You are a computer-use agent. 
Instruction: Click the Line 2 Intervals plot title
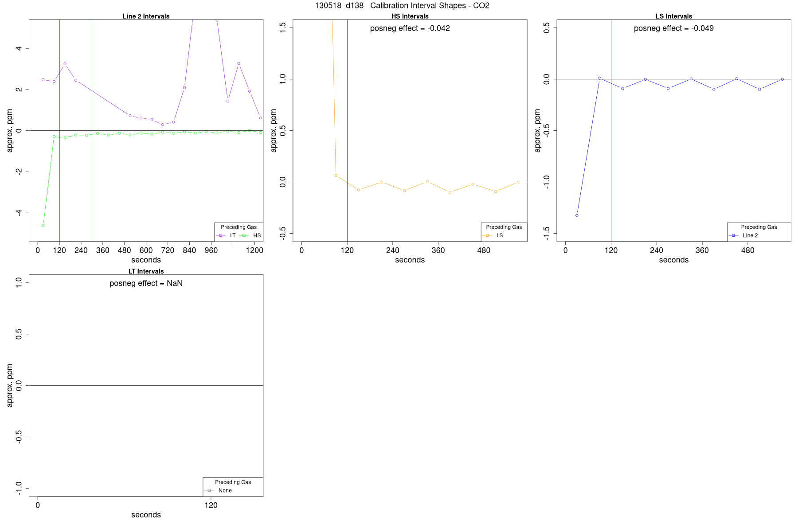pyautogui.click(x=146, y=16)
